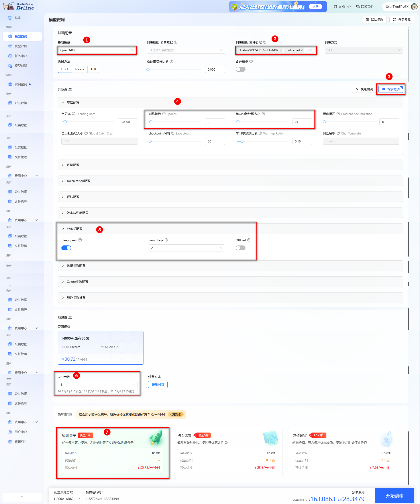Screen dimensions: 420x504
Task: Click the 任务中心 sidebar icon
Action: (10, 56)
